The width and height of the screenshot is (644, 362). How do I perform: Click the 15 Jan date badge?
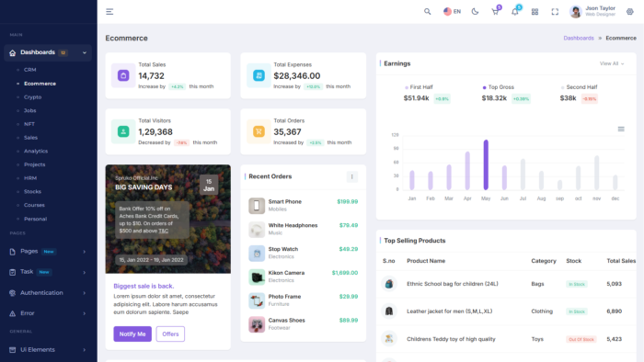coord(209,185)
